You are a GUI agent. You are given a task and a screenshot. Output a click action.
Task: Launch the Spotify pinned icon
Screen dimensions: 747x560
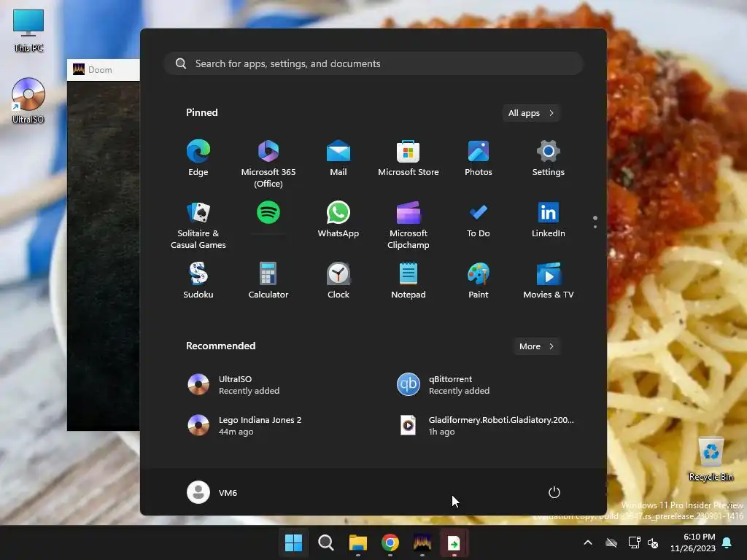tap(268, 213)
